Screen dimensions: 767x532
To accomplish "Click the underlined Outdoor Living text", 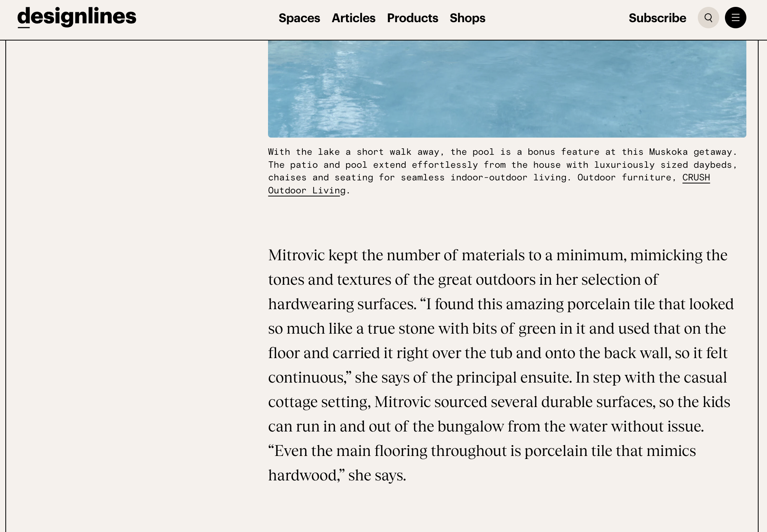I will 307,191.
